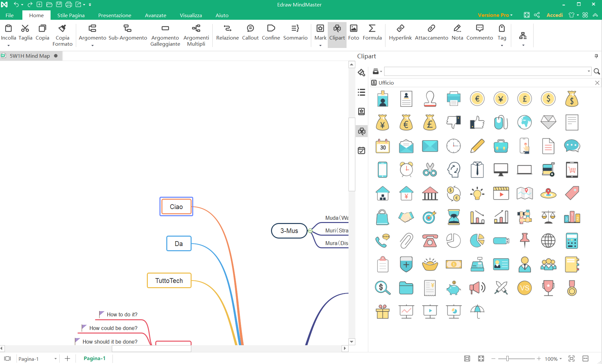Collapse the 3-Mus branch node
The width and height of the screenshot is (602, 364).
pyautogui.click(x=310, y=231)
